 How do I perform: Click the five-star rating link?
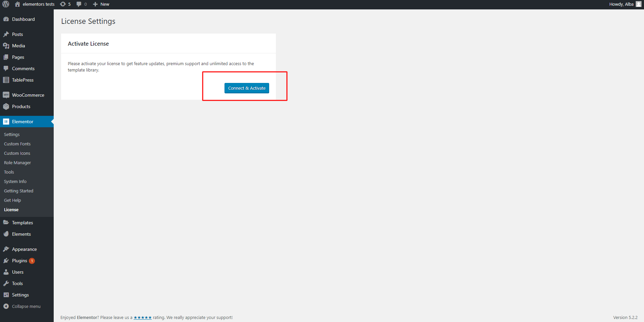(x=143, y=318)
